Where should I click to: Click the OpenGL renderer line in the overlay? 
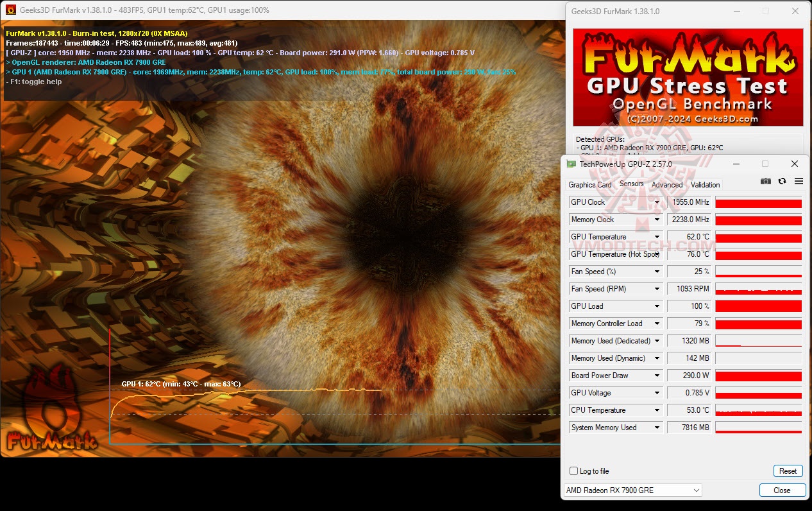86,62
